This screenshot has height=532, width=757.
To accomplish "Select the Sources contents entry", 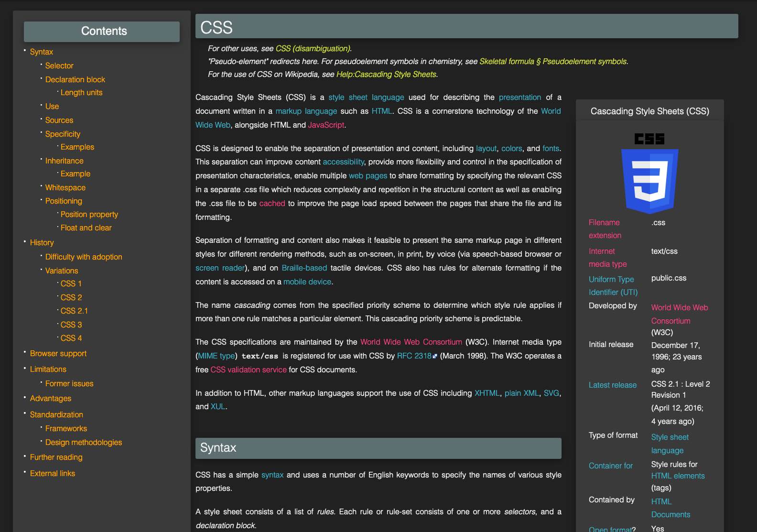I will pyautogui.click(x=59, y=120).
